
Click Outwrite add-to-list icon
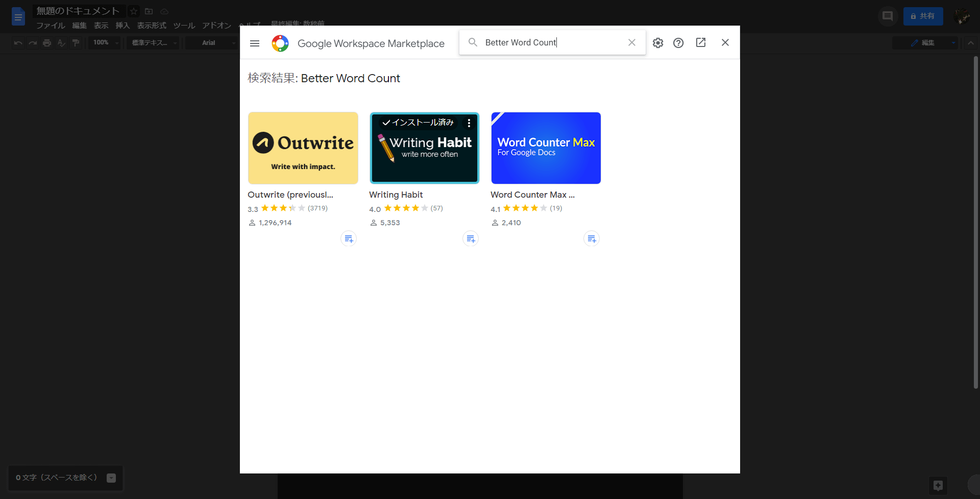coord(349,239)
